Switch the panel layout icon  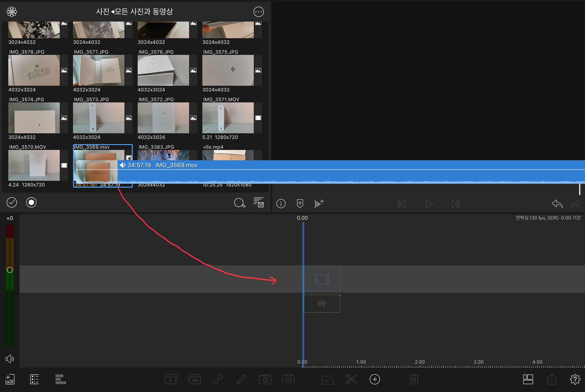(528, 379)
